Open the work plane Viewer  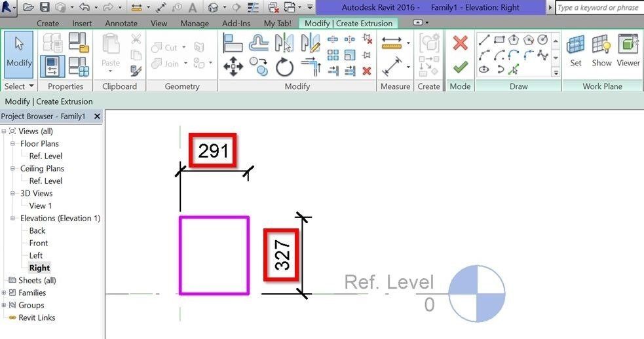628,51
